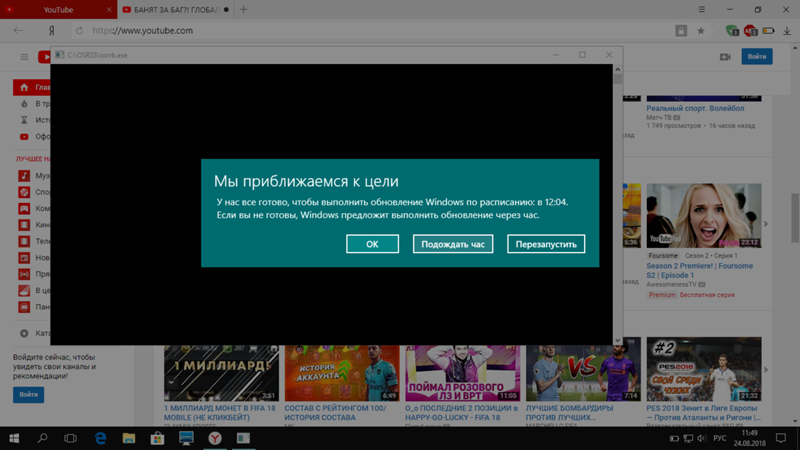Viewport: 800px width, 450px height.
Task: Toggle the YouTube sidebar hamburger menu
Action: (24, 57)
